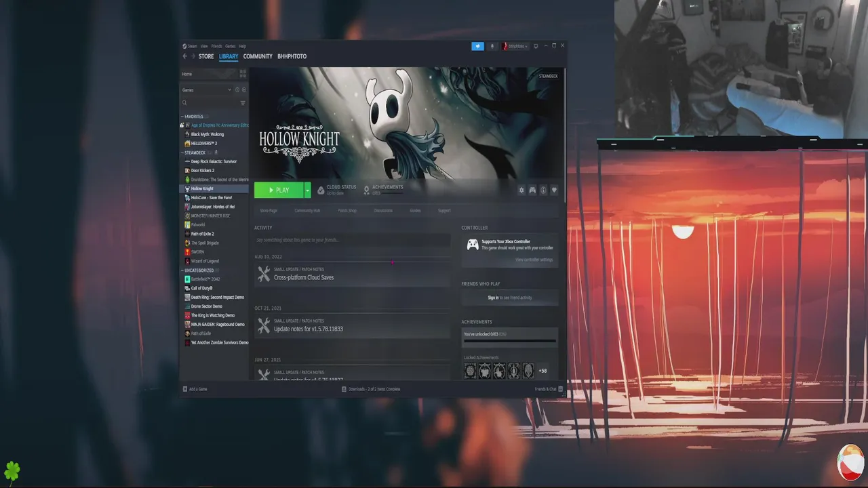Viewport: 868px width, 488px height.
Task: Open the bhhphtoto account dropdown
Action: pyautogui.click(x=515, y=46)
